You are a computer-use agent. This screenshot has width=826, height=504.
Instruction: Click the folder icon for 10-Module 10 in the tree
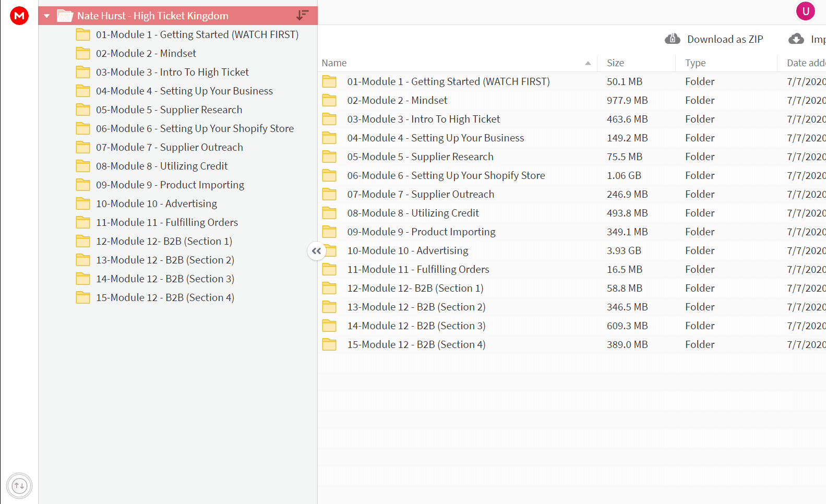click(83, 203)
